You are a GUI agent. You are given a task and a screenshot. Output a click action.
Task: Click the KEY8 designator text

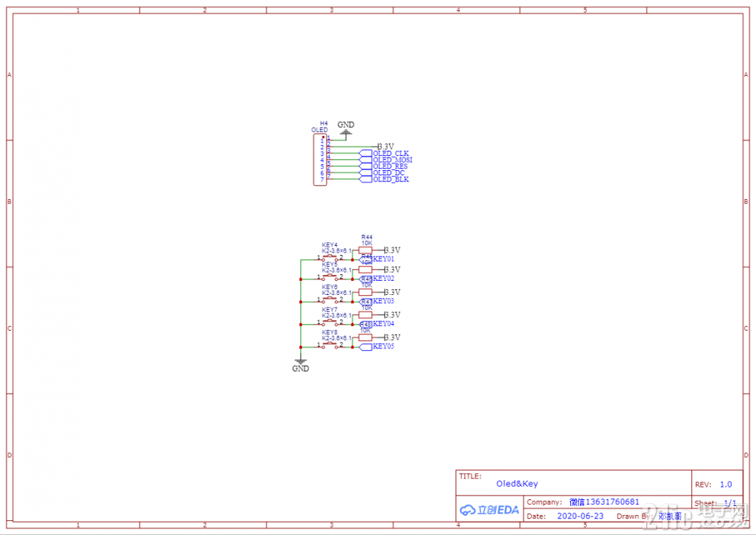pos(330,332)
